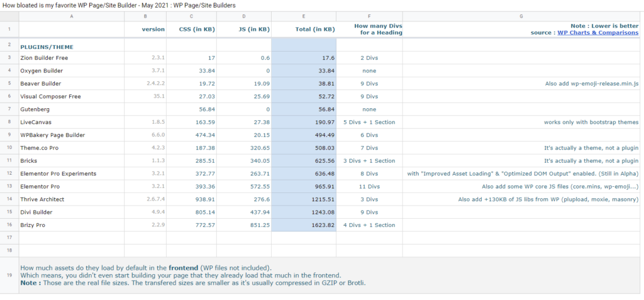The image size is (644, 300).
Task: Click the CSS value 938.91
Action: point(191,199)
